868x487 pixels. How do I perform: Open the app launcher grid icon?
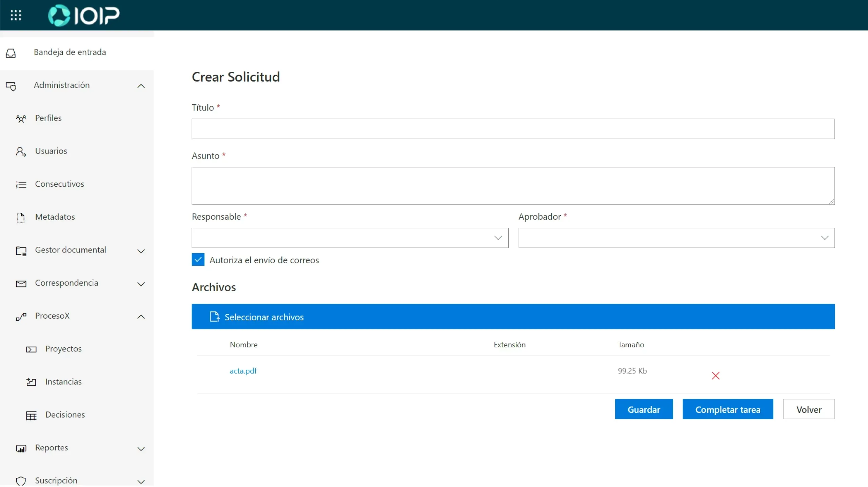tap(16, 15)
